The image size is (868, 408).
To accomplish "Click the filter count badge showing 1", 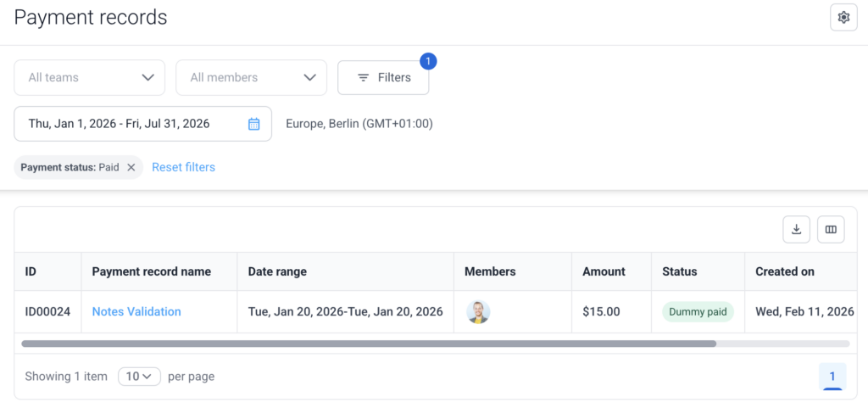I will tap(428, 61).
